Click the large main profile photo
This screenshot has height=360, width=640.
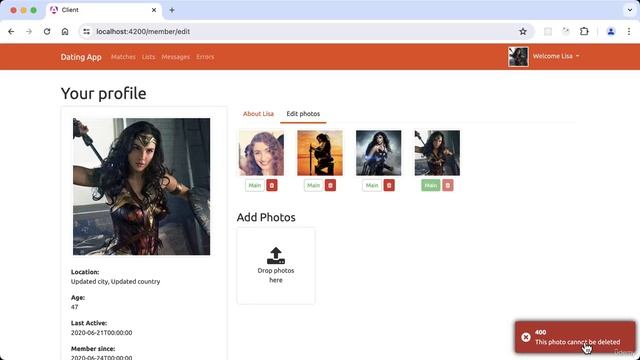[142, 187]
